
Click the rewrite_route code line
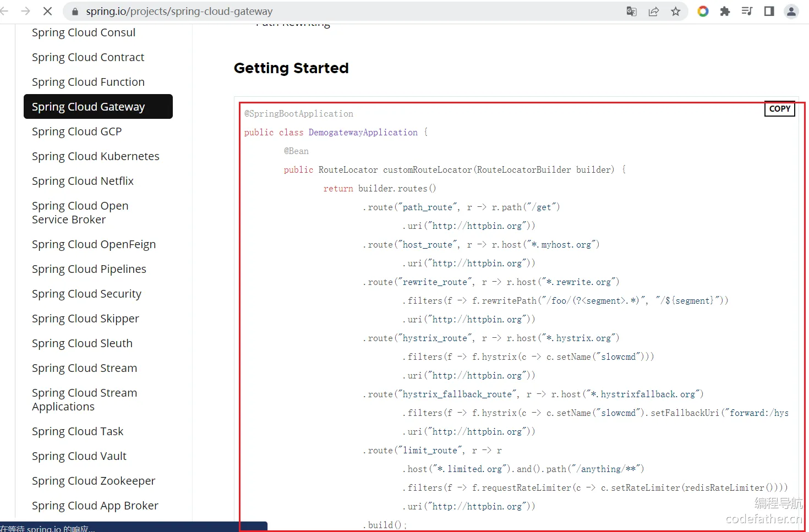click(x=491, y=282)
